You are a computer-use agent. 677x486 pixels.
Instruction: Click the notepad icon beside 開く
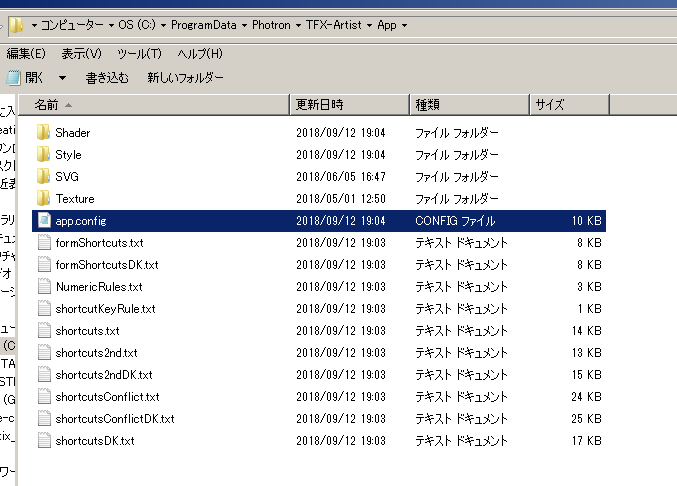(13, 78)
